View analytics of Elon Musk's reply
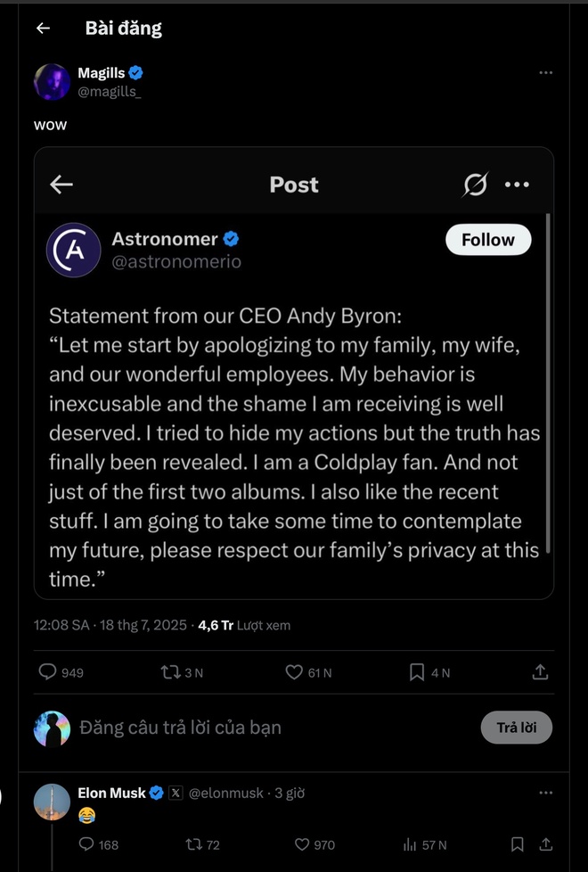This screenshot has height=872, width=588. (x=411, y=844)
